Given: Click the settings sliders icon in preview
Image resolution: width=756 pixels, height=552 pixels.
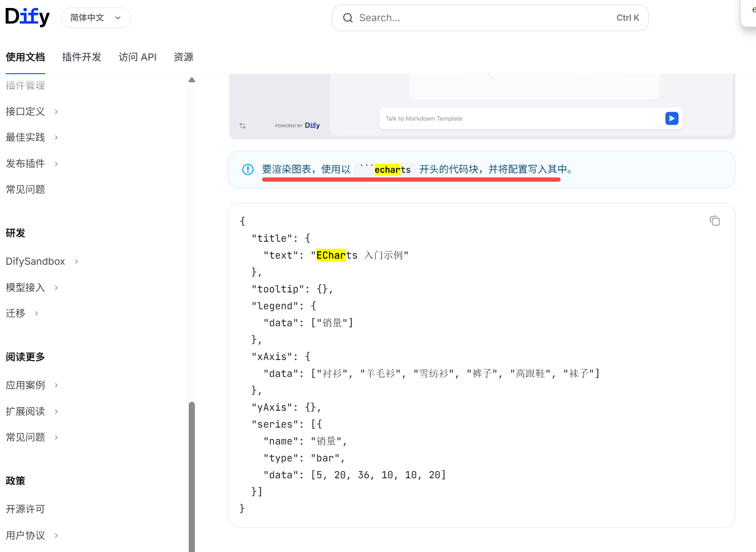Looking at the screenshot, I should tap(243, 126).
